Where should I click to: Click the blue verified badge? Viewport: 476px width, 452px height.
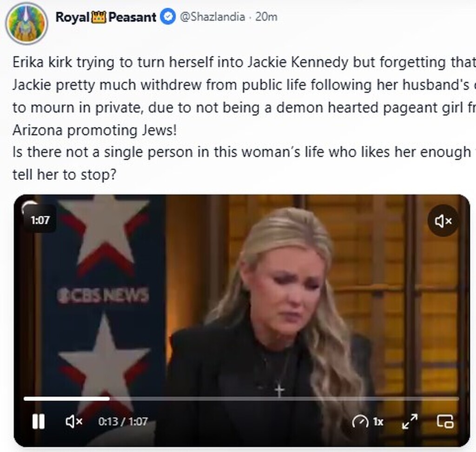tap(168, 17)
